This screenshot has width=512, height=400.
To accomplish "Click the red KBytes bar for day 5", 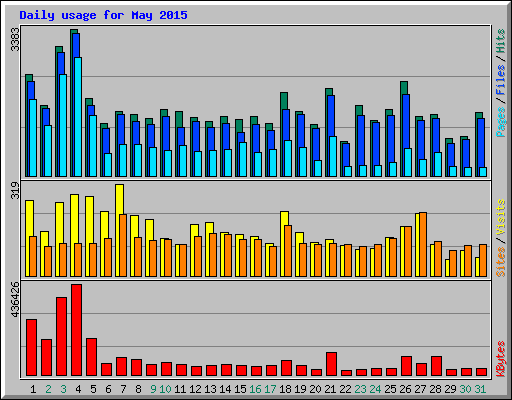I will point(92,357).
